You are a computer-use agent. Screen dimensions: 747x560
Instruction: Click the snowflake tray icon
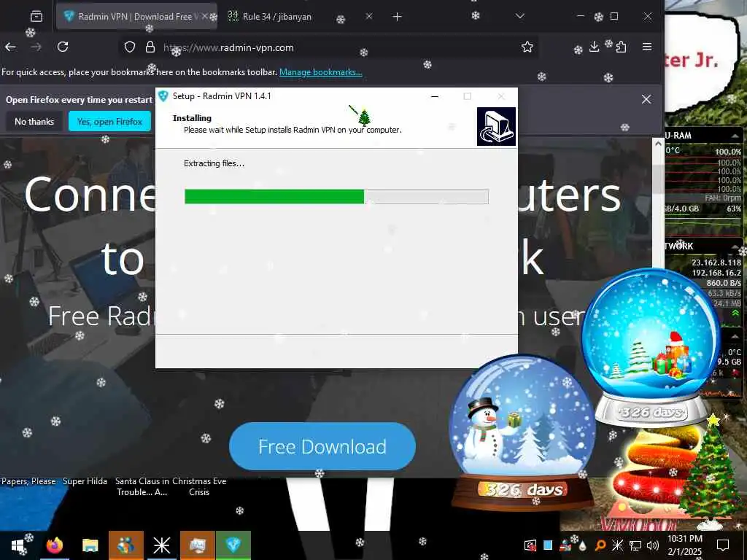617,545
